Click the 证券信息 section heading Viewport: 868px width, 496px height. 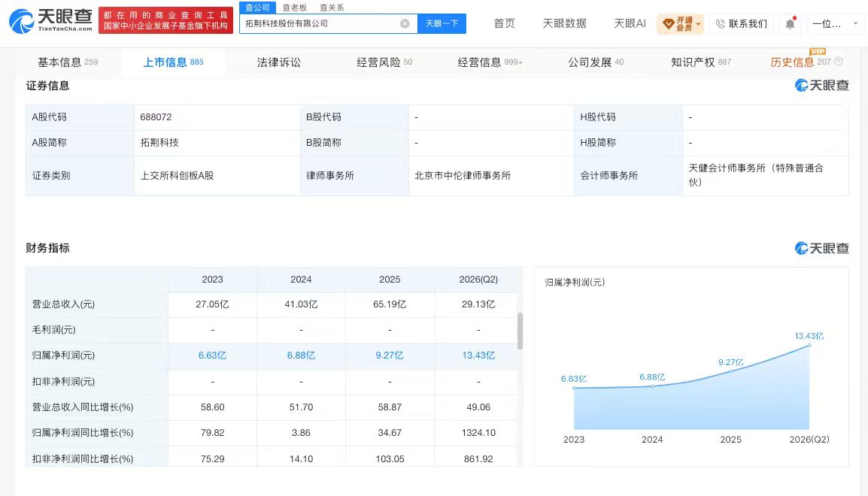tap(47, 86)
